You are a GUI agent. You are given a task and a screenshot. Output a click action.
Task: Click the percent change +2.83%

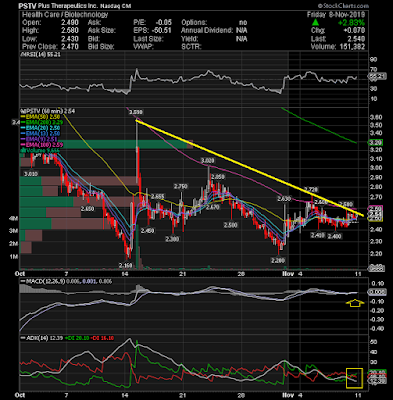point(351,23)
